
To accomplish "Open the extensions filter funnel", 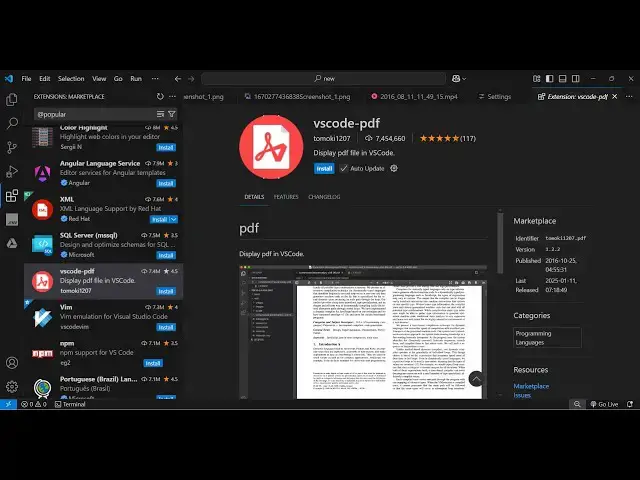I will 172,114.
